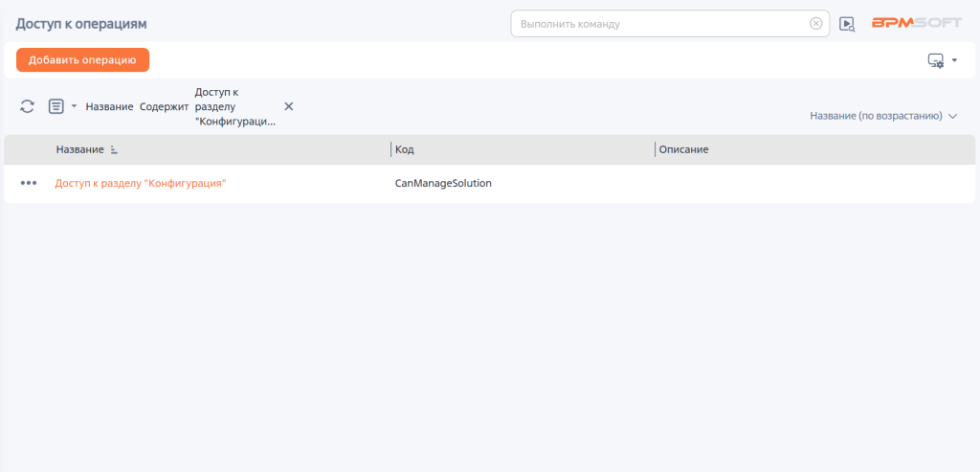Open the filter menu list icon
Viewport: 980px width, 472px height.
click(56, 106)
